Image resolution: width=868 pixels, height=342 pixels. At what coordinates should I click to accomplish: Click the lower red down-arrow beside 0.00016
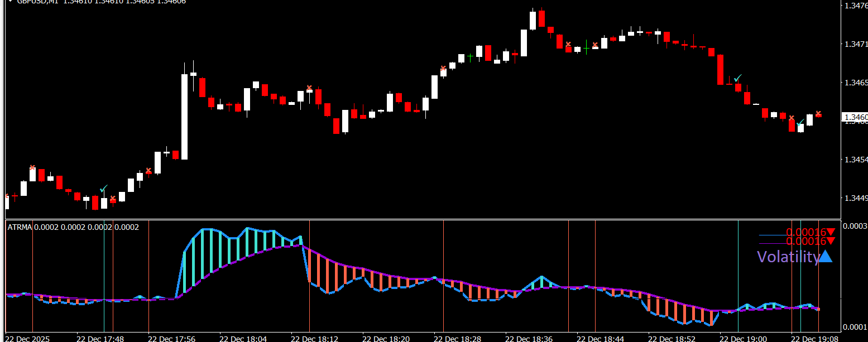[831, 241]
